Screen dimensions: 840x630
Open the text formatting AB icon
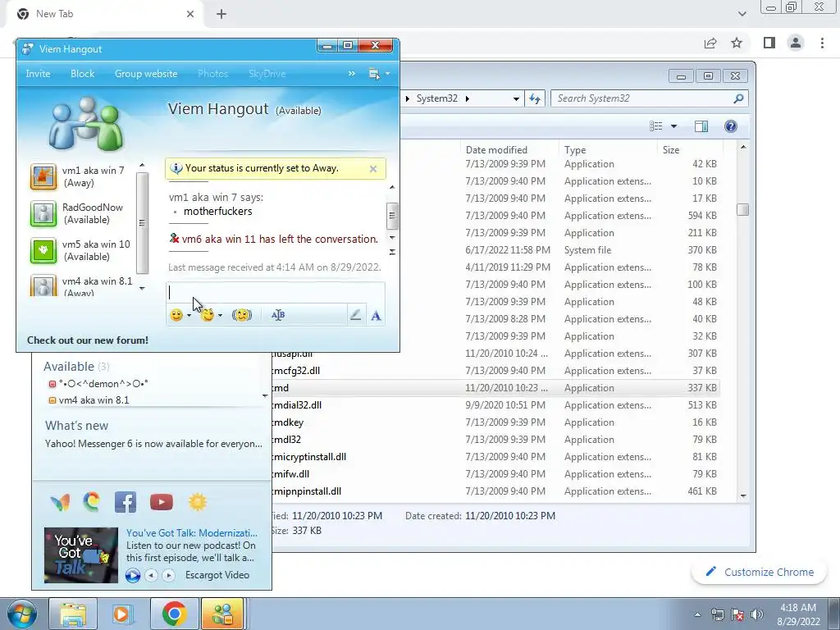click(x=277, y=315)
